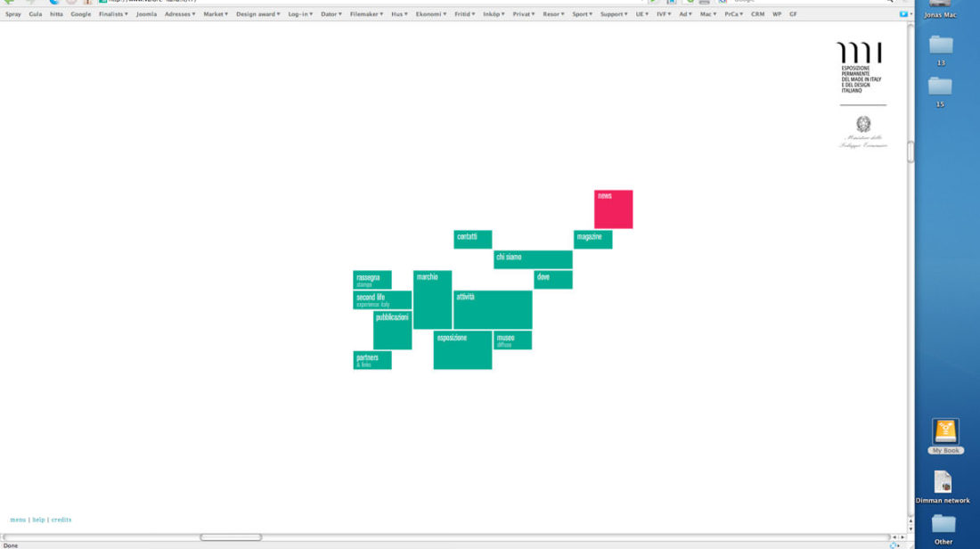
Task: Open the magazine tile
Action: (592, 240)
